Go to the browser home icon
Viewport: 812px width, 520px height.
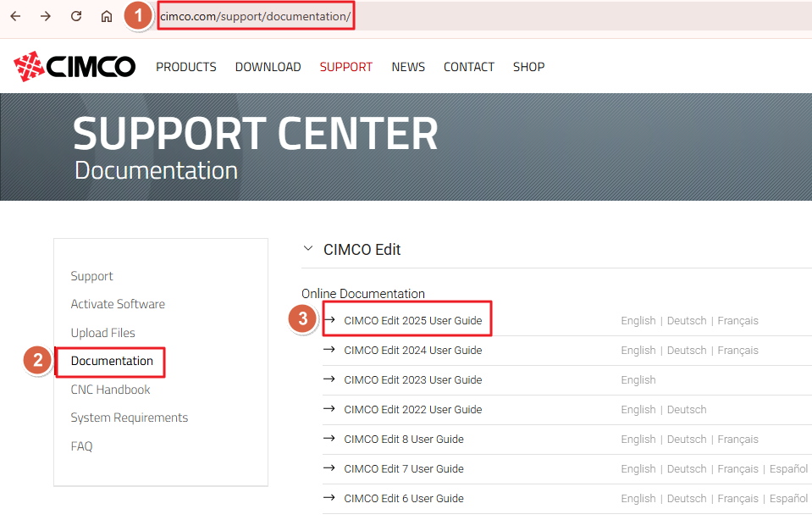[106, 17]
